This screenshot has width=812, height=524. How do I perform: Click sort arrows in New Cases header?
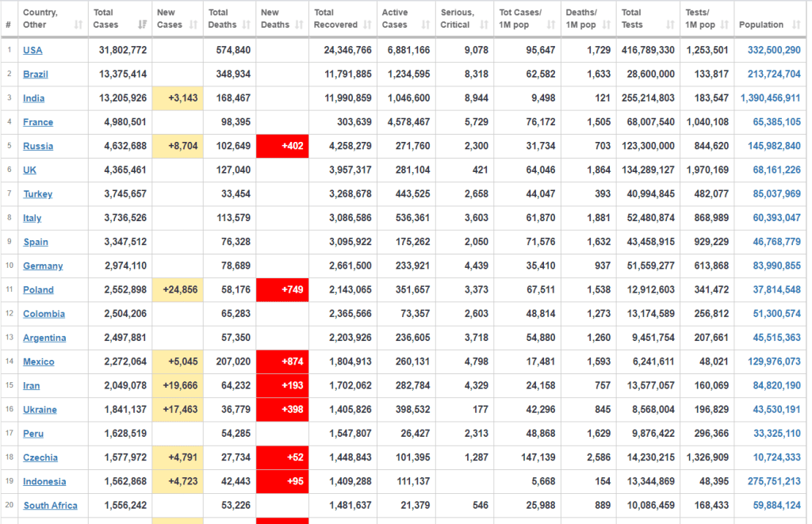(194, 25)
